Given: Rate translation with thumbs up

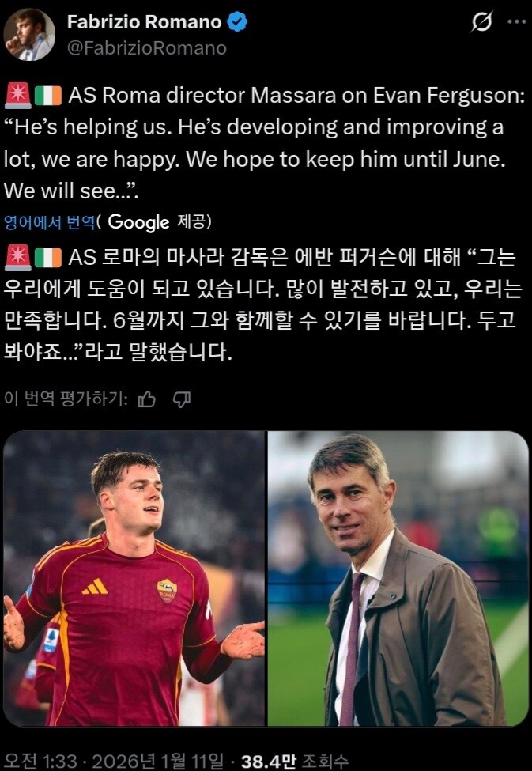Looking at the screenshot, I should coord(146,400).
